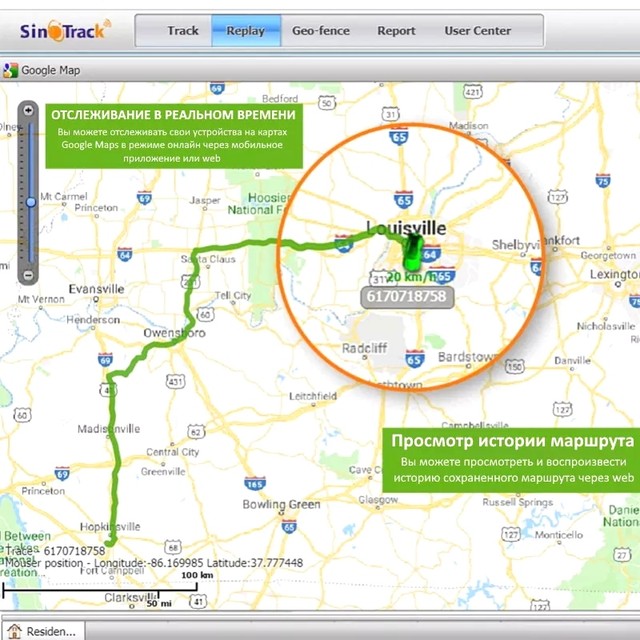Viewport: 640px width, 640px height.
Task: Click the US 50 shield near Bedford
Action: pyautogui.click(x=327, y=103)
